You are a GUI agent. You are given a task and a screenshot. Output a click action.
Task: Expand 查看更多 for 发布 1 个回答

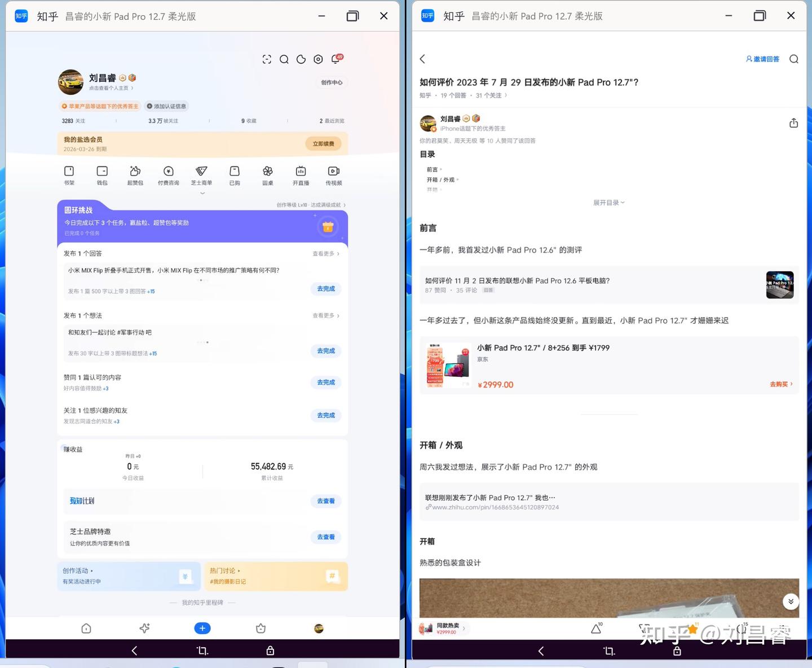coord(326,254)
